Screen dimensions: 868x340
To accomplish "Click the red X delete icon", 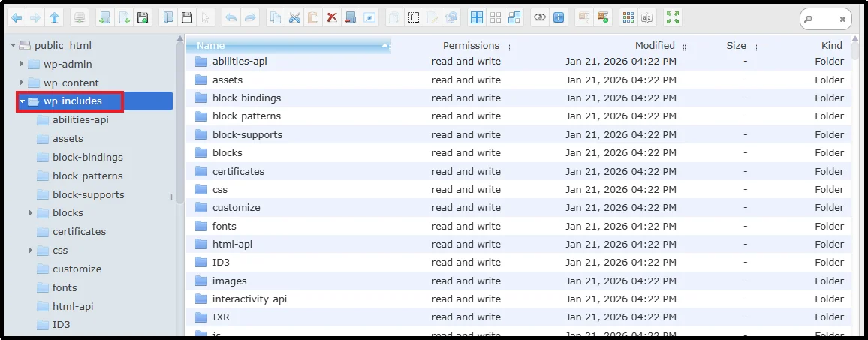I will [332, 18].
